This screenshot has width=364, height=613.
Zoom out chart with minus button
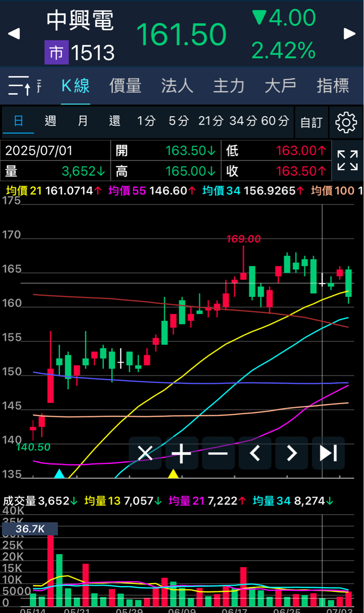(218, 453)
